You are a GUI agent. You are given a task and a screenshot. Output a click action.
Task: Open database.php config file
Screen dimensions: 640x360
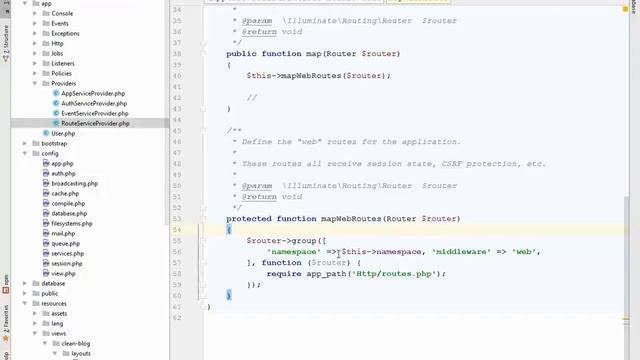coord(69,213)
